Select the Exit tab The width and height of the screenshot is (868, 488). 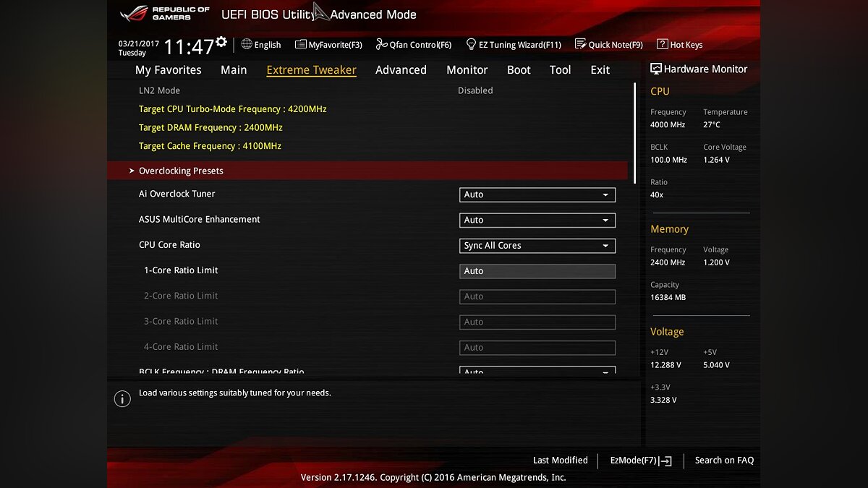[600, 70]
